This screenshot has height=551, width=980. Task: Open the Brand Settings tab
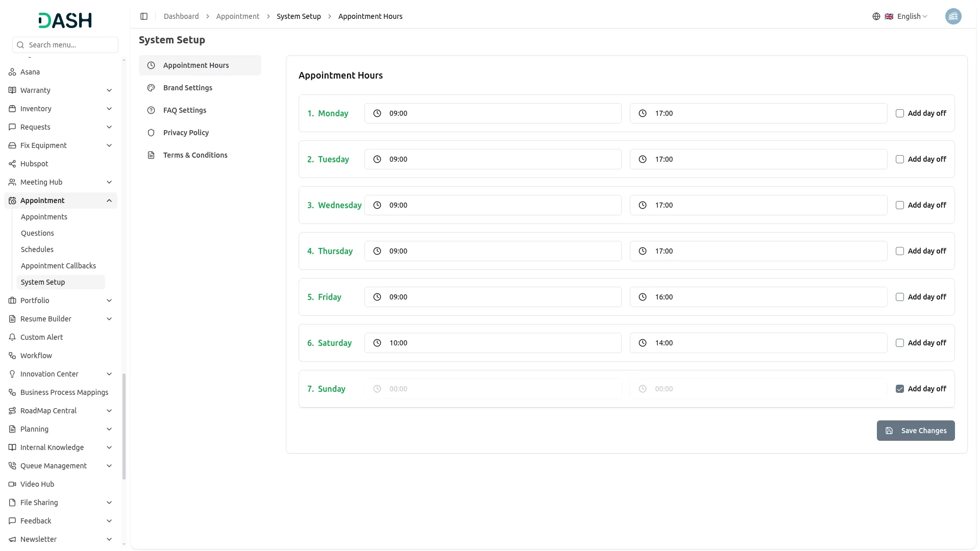[x=188, y=88]
